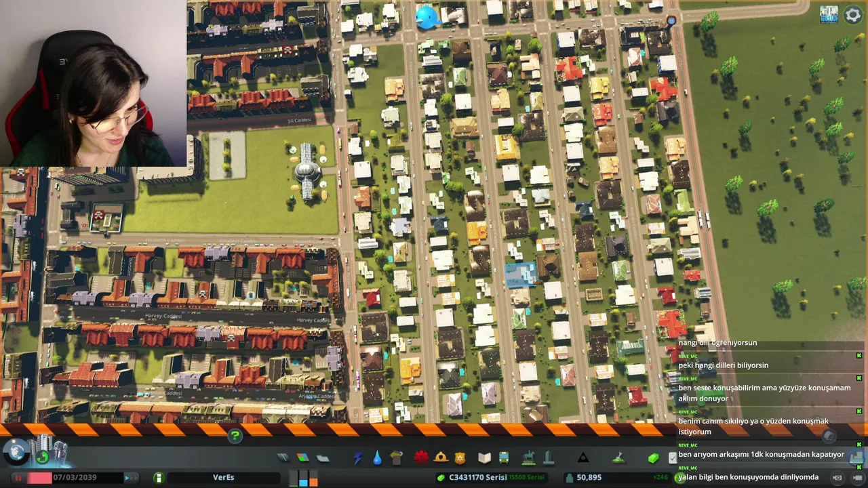Open the Police Department menu
Screen dimensions: 868x488
point(460,457)
